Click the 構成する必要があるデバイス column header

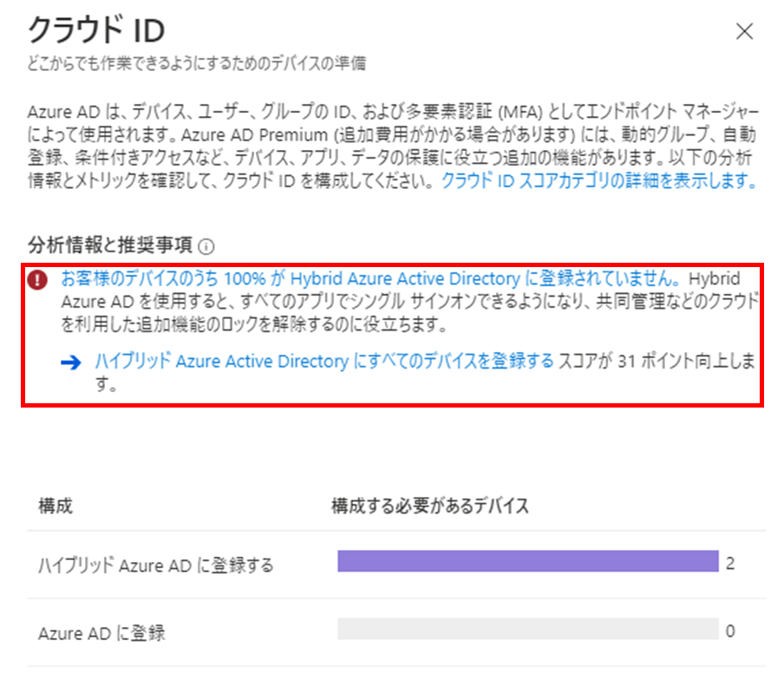click(430, 506)
